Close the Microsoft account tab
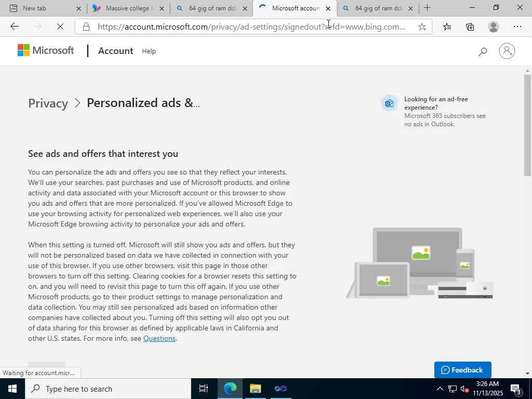Screen dimensions: 532x399 pos(328,8)
